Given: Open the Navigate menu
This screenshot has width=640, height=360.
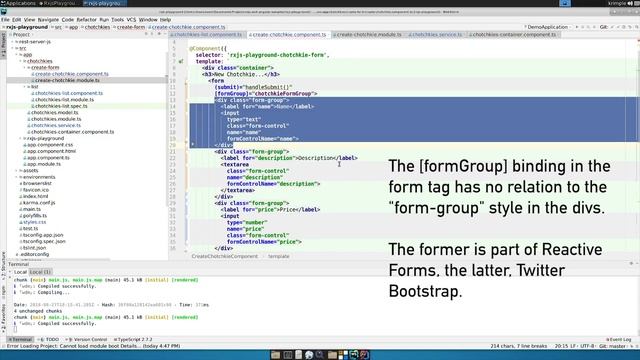Looking at the screenshot, I should tap(48, 20).
